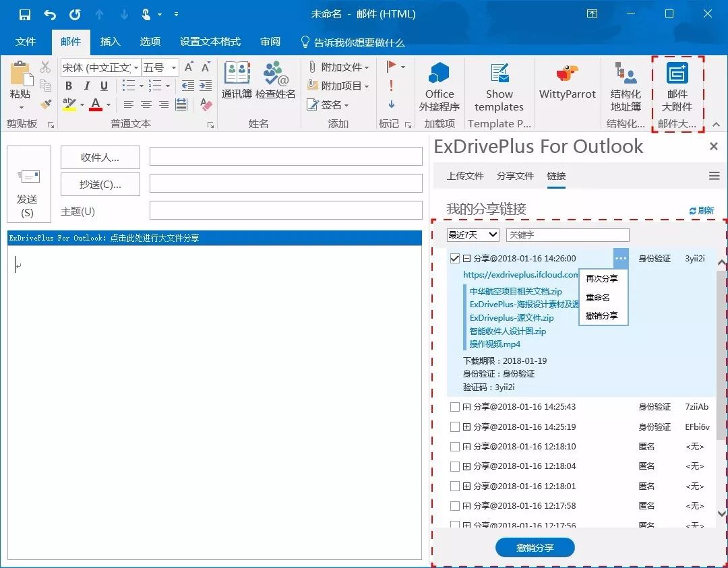
Task: Align text left
Action: tap(129, 104)
